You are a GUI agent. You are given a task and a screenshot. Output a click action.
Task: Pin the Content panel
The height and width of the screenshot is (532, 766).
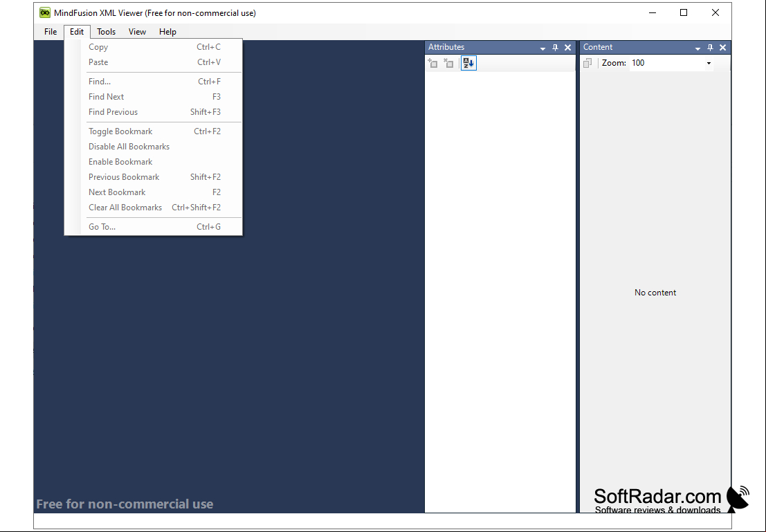click(x=711, y=47)
